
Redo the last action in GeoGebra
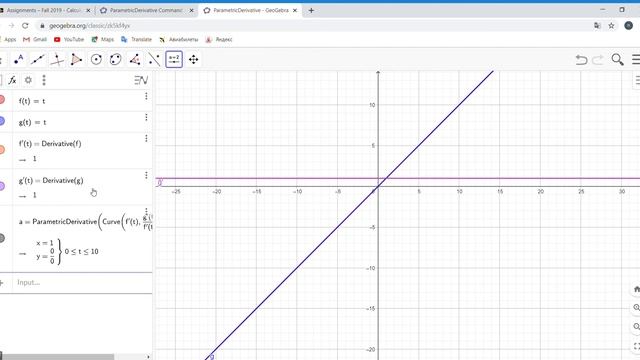click(x=598, y=60)
